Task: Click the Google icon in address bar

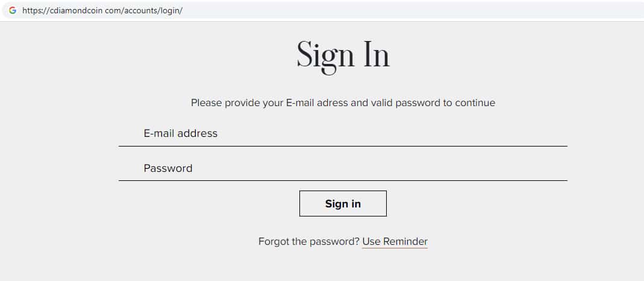Action: point(13,10)
